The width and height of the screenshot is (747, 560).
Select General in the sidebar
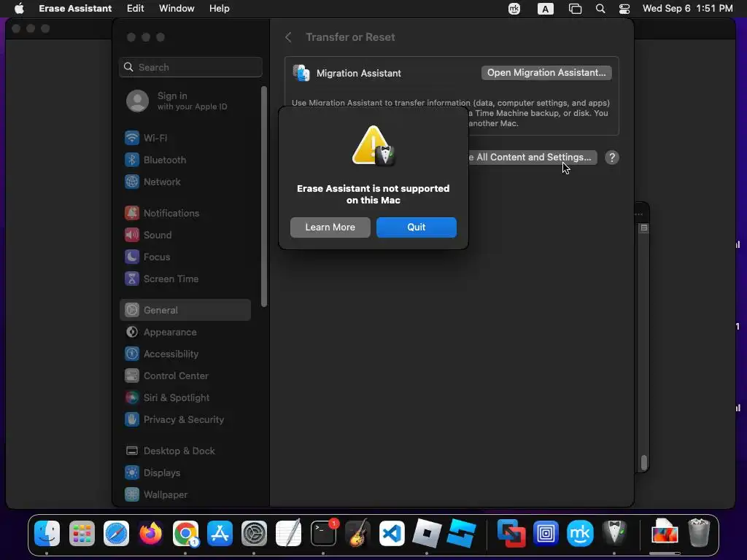tap(185, 310)
